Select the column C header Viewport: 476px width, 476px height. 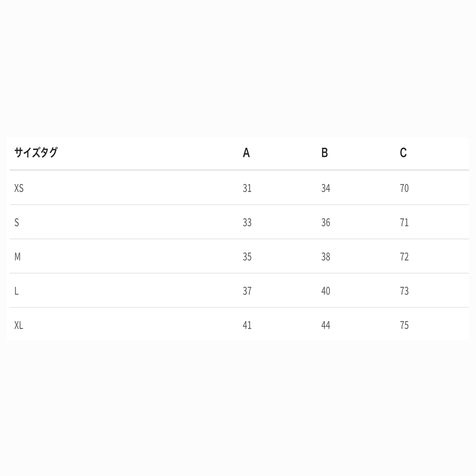coord(403,153)
